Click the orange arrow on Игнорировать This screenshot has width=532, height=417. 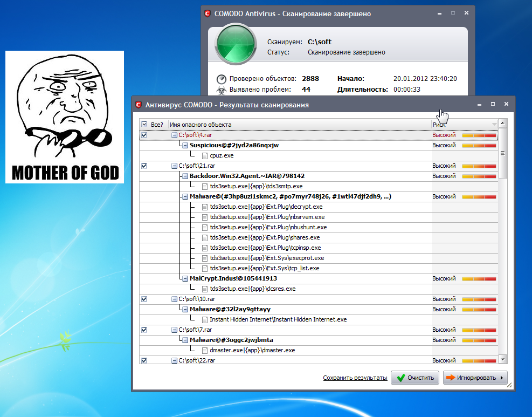tap(451, 378)
